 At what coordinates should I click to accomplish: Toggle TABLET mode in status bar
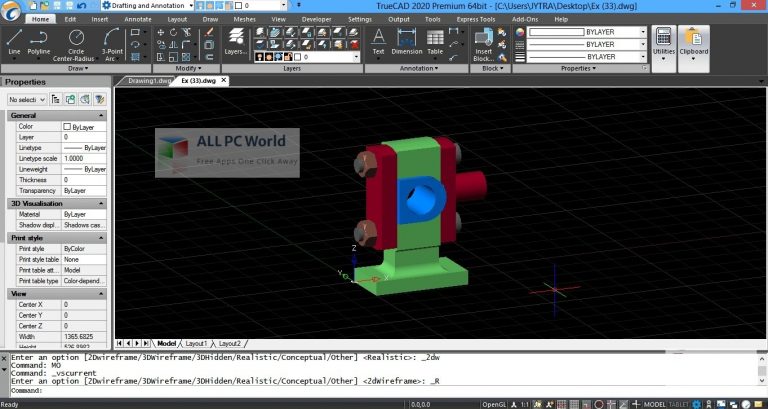[x=681, y=403]
